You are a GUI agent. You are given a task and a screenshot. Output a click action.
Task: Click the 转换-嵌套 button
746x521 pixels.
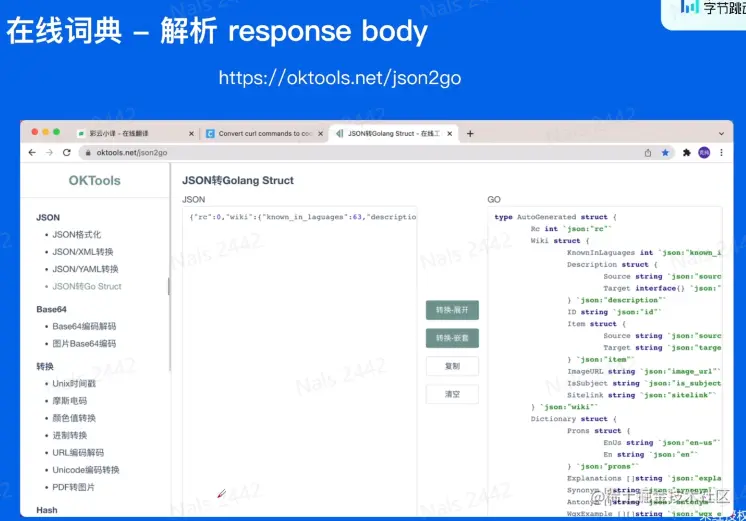tap(452, 338)
